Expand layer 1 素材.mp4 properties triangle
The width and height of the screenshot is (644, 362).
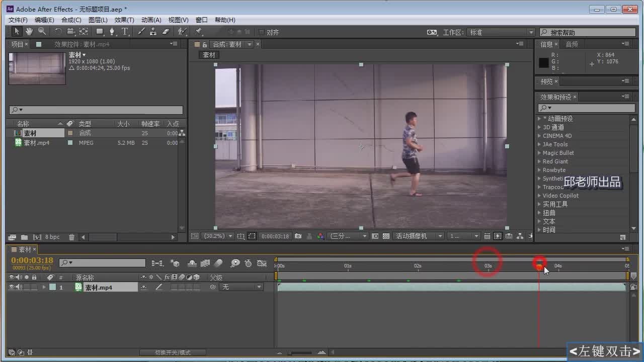(44, 287)
